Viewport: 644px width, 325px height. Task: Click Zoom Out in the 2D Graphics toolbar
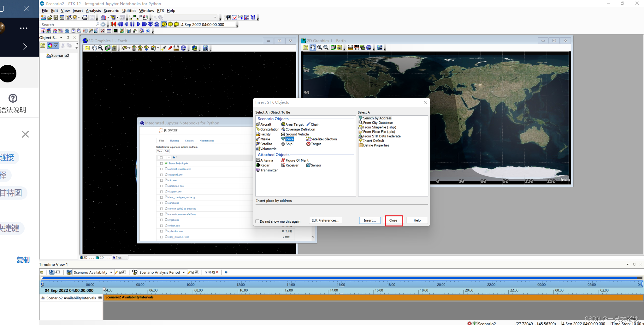(x=326, y=47)
